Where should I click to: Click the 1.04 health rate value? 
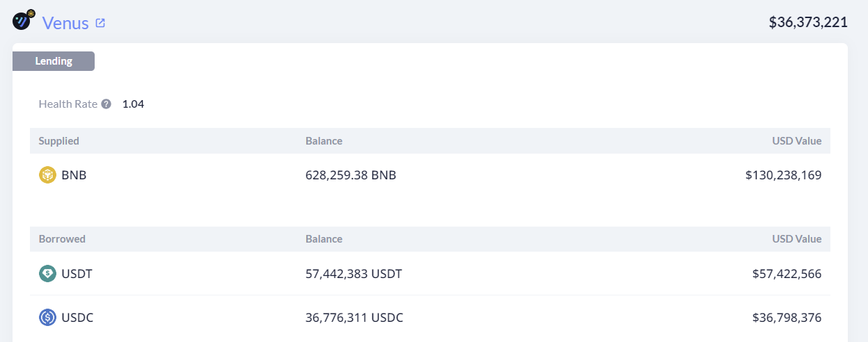point(133,104)
